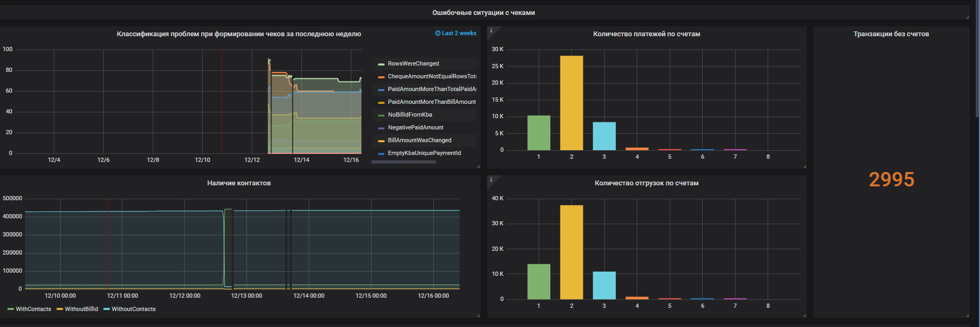
Task: Toggle WithoutBillId series label in legend
Action: (81, 309)
